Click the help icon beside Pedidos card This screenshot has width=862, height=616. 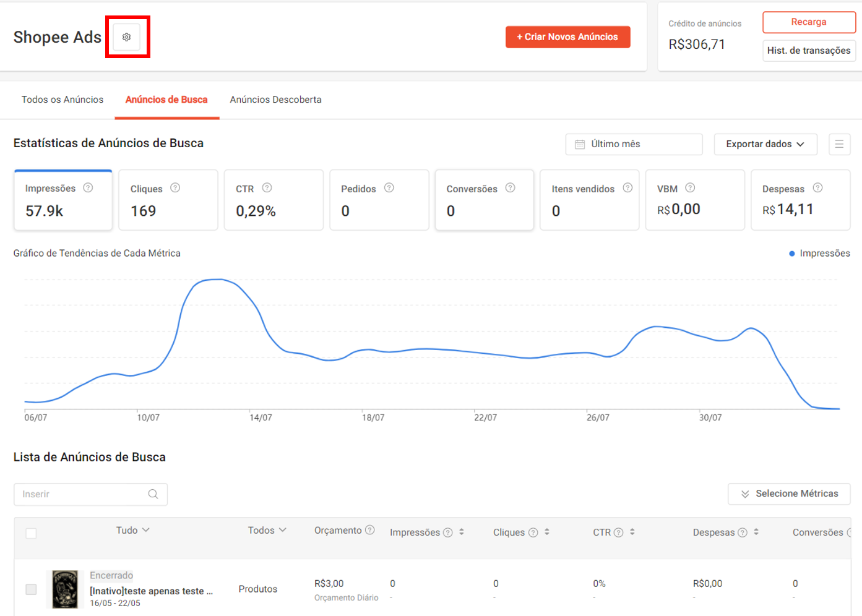[x=389, y=187]
